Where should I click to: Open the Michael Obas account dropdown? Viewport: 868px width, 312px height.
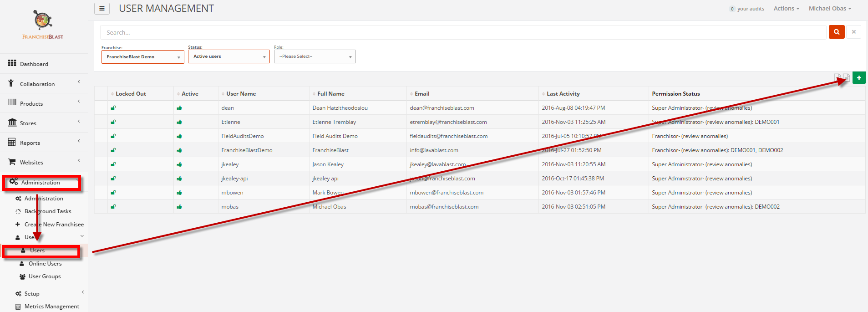point(830,8)
